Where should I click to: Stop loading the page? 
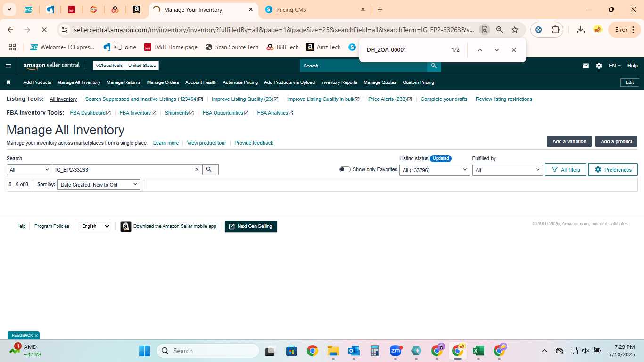pos(44,30)
